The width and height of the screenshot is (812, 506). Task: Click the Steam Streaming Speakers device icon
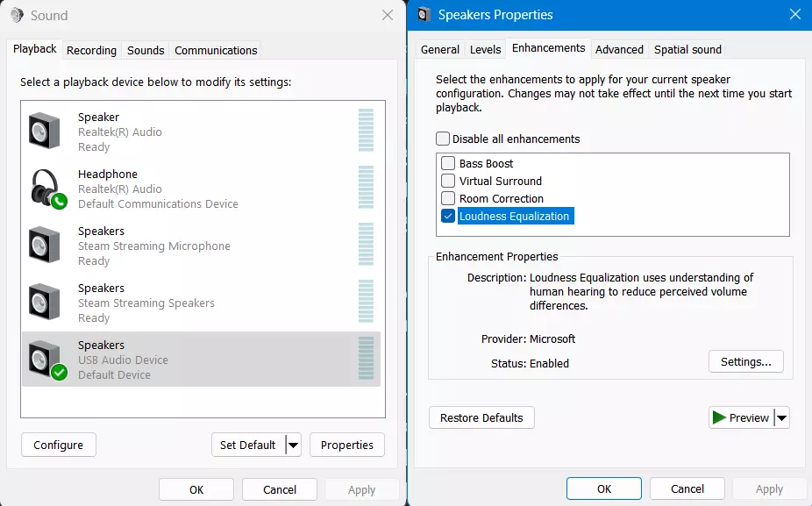(44, 302)
